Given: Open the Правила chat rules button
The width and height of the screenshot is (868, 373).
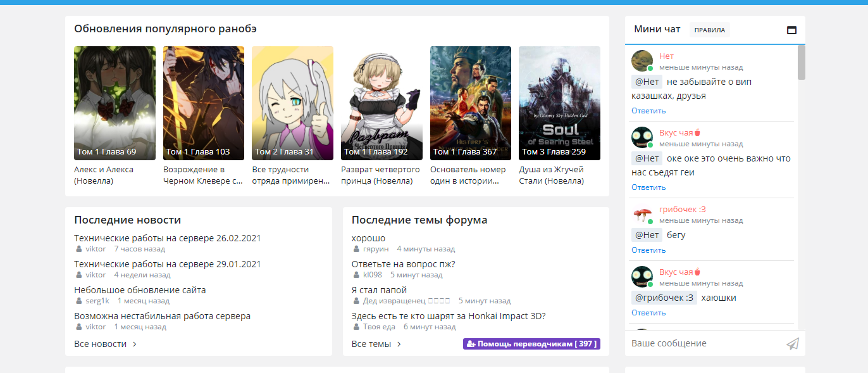Looking at the screenshot, I should coord(710,30).
